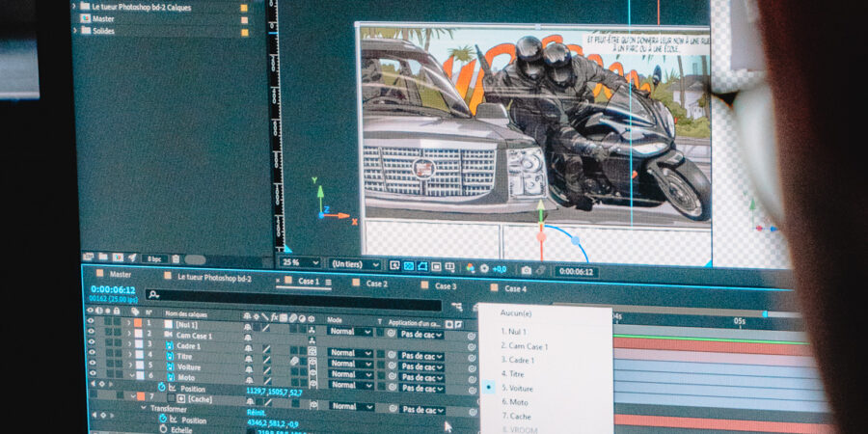The image size is (868, 434).
Task: Switch to the Case 3 tab
Action: pyautogui.click(x=446, y=286)
